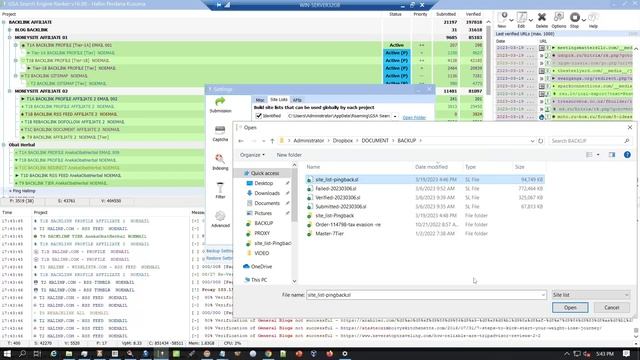
Task: Click the New project toolbar icon
Action: pos(503,19)
